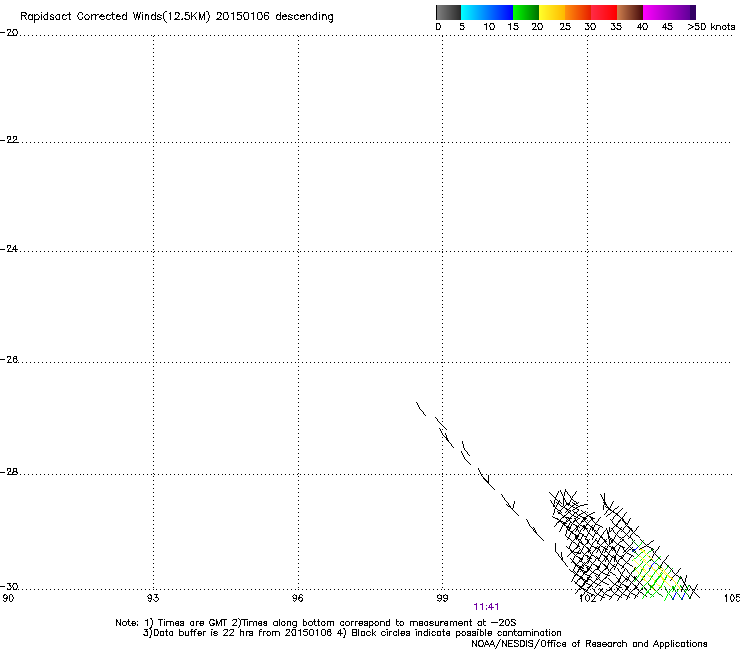Click the brown 35-40 knots color segment
This screenshot has width=740, height=650.
pyautogui.click(x=630, y=12)
